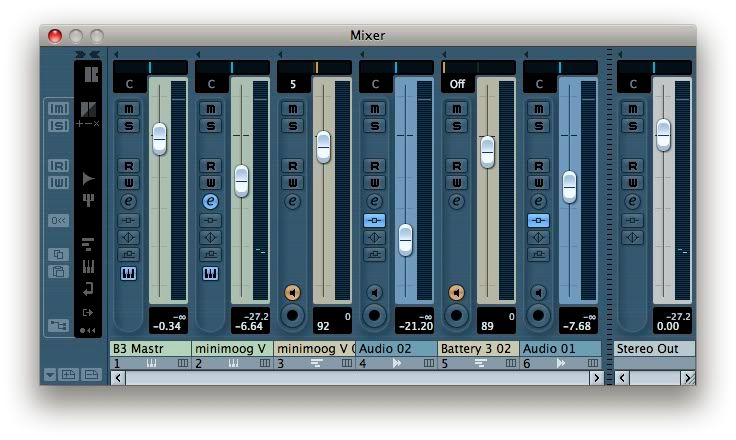
Task: Toggle audio channels visibility arrow icon in black strip
Action: 88,178
